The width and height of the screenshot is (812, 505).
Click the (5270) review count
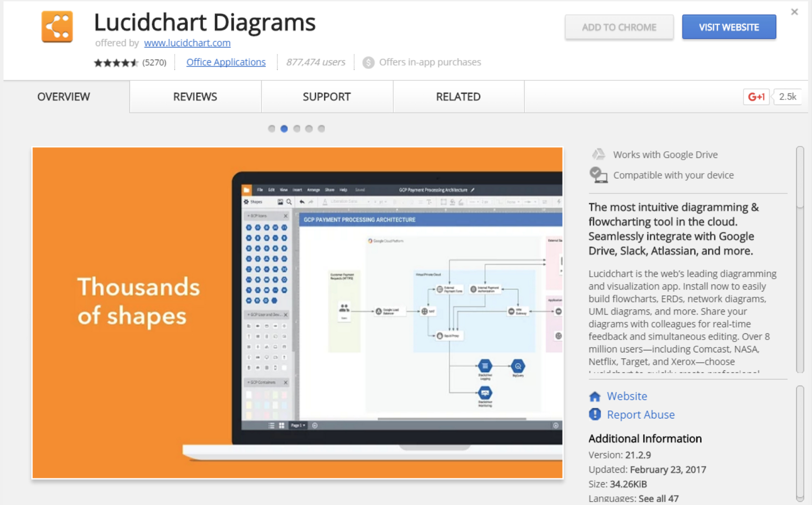click(x=154, y=62)
